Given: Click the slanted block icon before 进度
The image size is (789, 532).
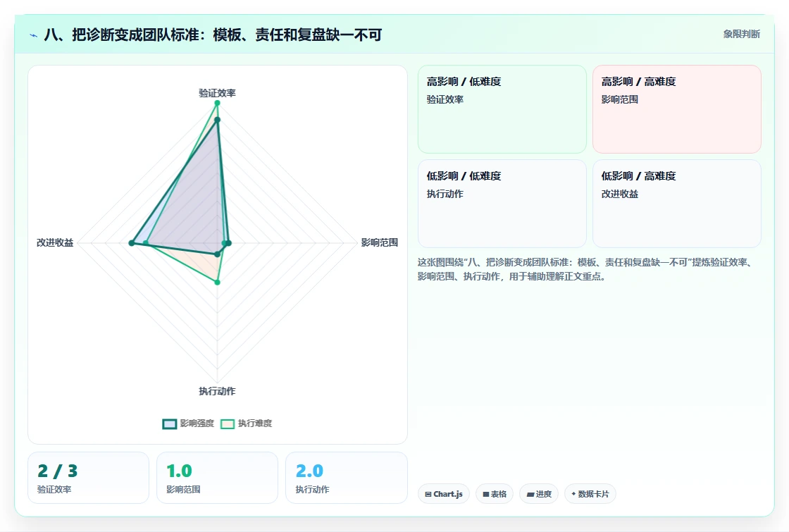Looking at the screenshot, I should 530,494.
